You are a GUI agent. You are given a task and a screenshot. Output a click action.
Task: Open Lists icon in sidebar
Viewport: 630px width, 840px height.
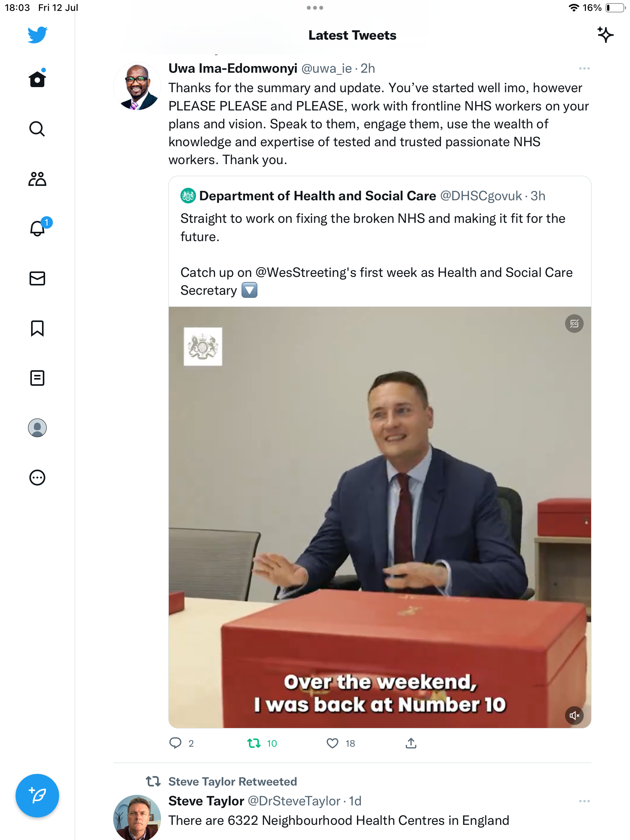coord(37,378)
